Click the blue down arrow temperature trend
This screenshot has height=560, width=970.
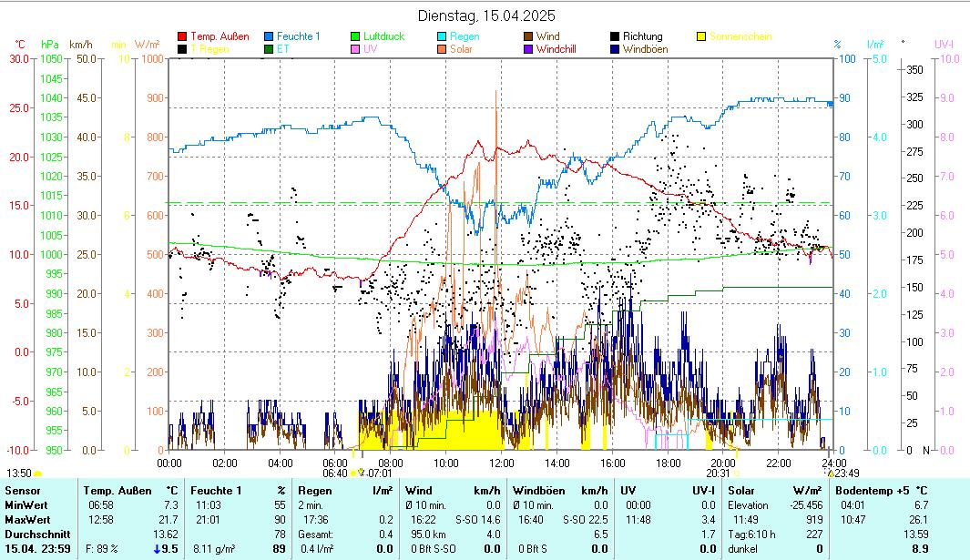click(157, 549)
